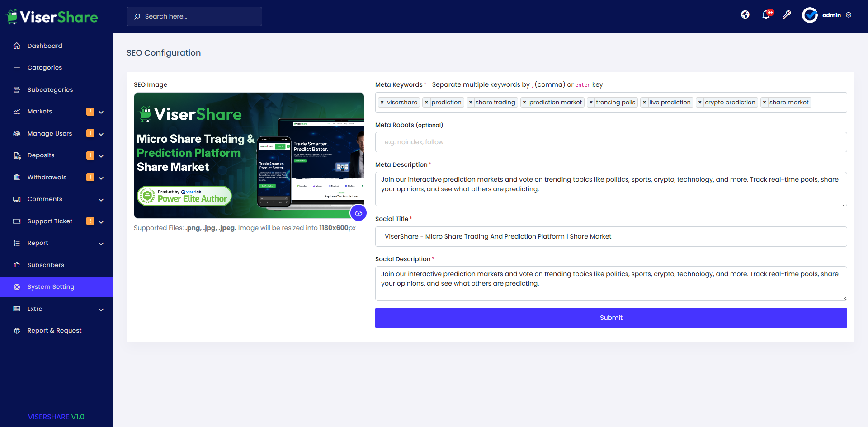Open Report & Request menu item
Viewport: 868px width, 427px height.
pos(57,331)
